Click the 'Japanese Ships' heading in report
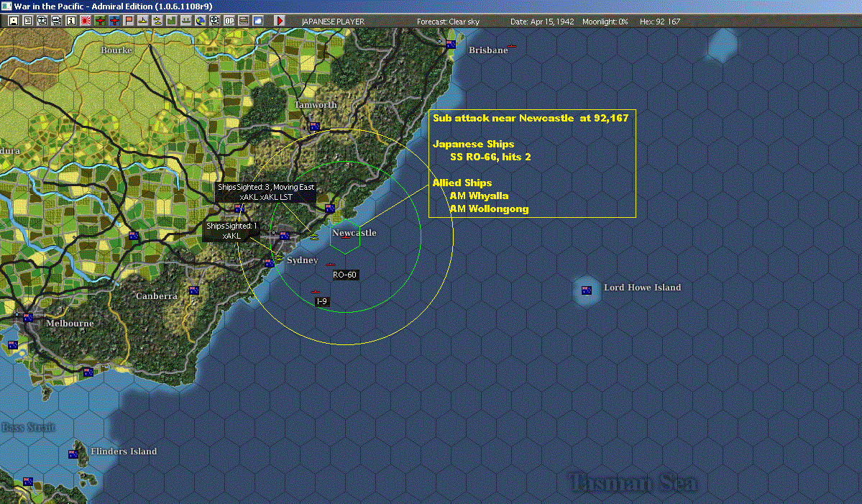Screen dimensions: 862x504 click(x=473, y=144)
